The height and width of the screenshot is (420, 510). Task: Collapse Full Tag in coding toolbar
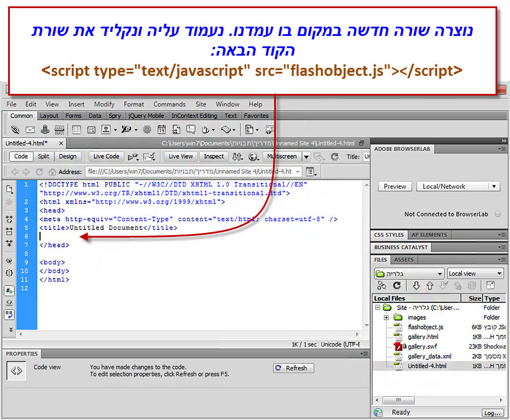(x=9, y=219)
